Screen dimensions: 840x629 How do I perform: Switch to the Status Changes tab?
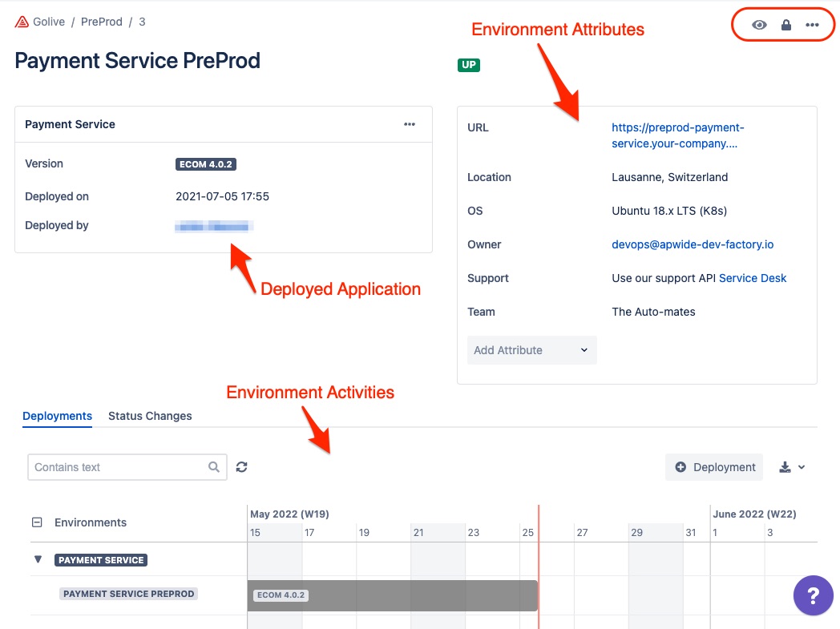coord(150,416)
